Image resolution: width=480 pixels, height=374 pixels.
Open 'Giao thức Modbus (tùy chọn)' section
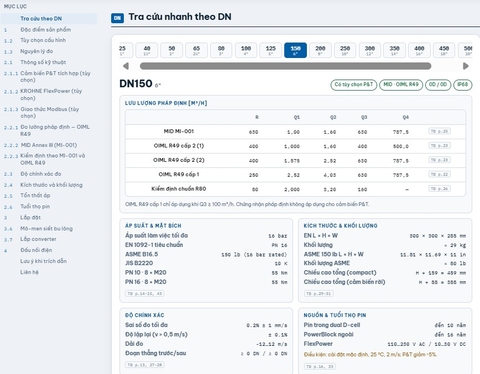pos(50,113)
